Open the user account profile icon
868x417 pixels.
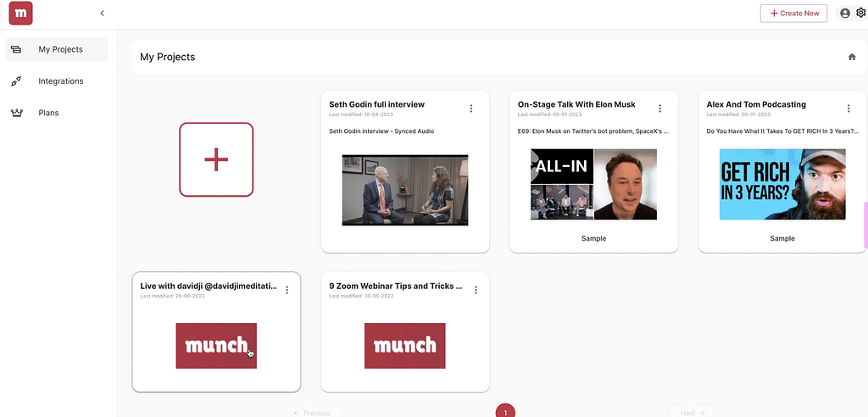click(845, 14)
